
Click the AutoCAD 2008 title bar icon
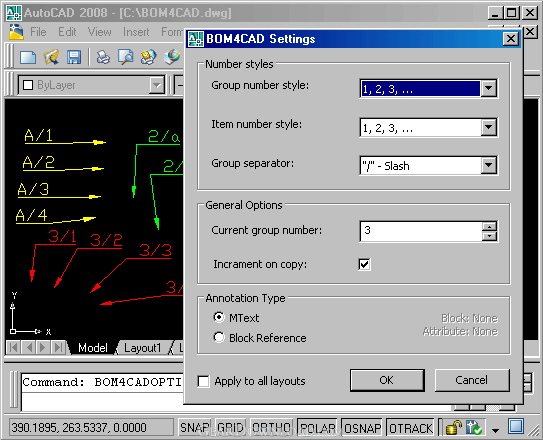click(x=14, y=13)
